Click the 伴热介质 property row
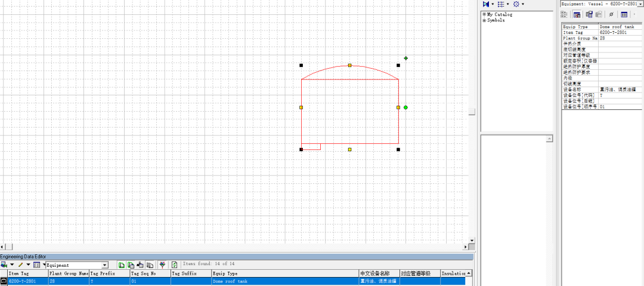 (602, 44)
